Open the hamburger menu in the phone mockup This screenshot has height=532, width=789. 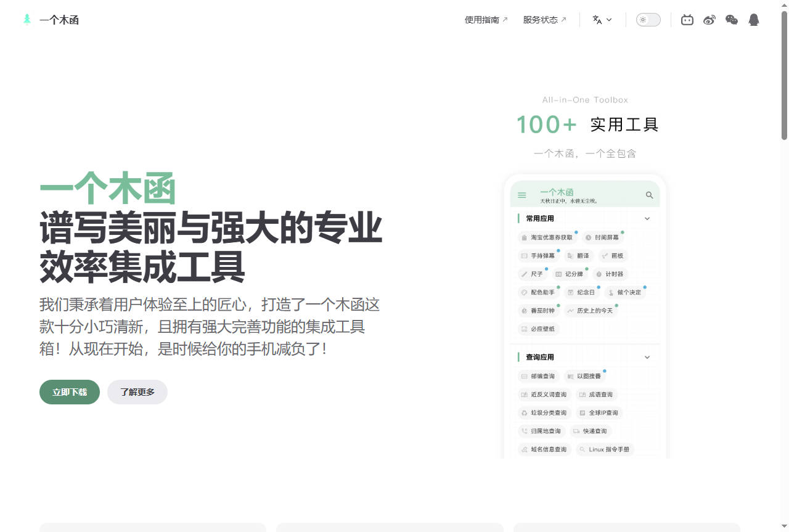pyautogui.click(x=521, y=195)
